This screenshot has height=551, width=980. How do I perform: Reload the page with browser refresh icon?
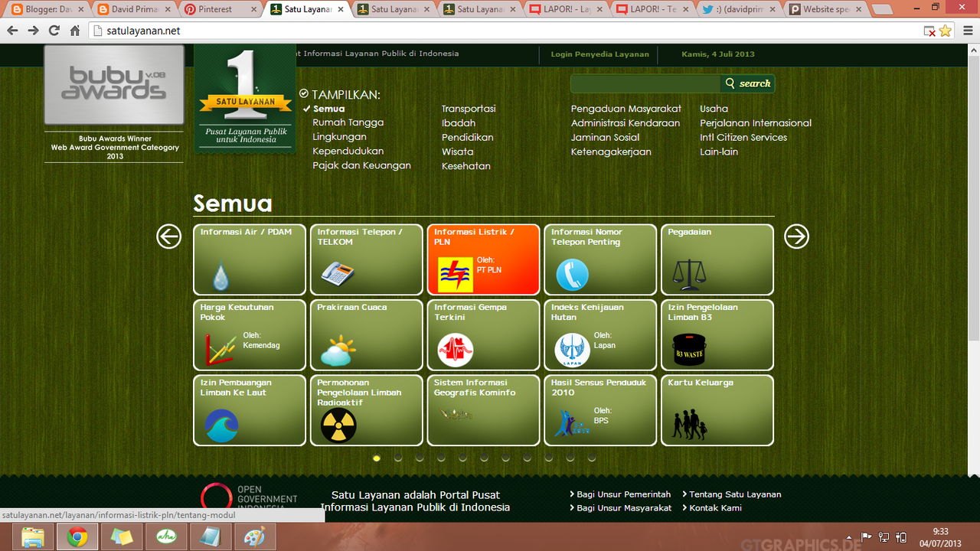click(54, 31)
